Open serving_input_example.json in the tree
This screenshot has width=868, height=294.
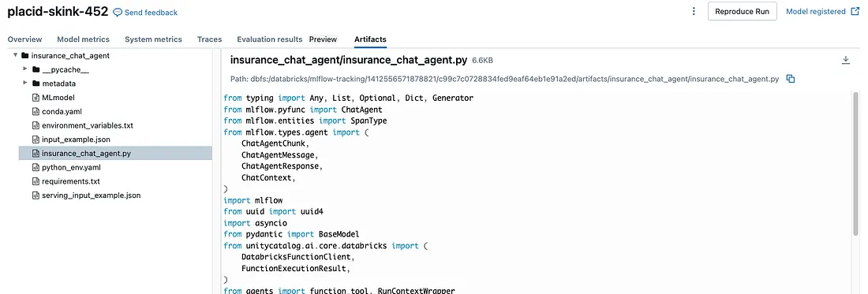pyautogui.click(x=92, y=195)
